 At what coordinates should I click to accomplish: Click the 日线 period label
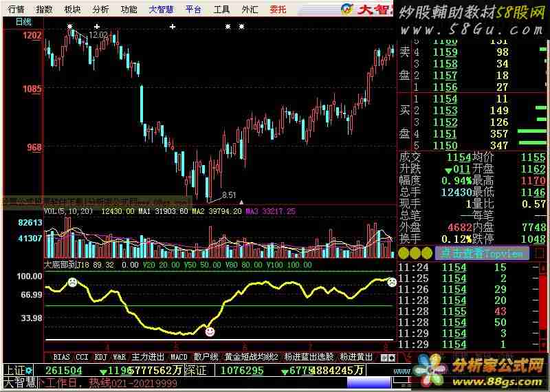(x=24, y=22)
